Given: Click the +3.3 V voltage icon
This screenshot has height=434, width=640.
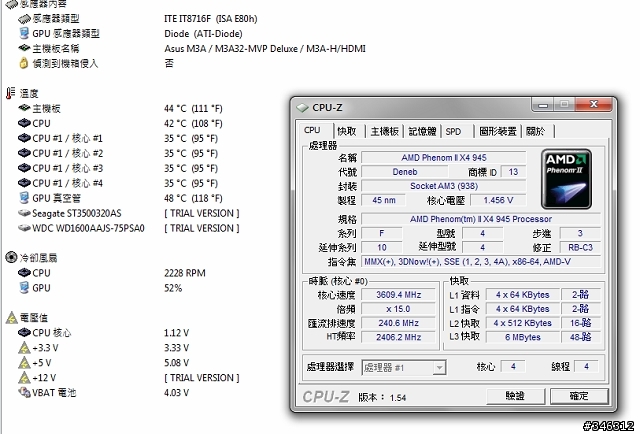Looking at the screenshot, I should [x=24, y=347].
